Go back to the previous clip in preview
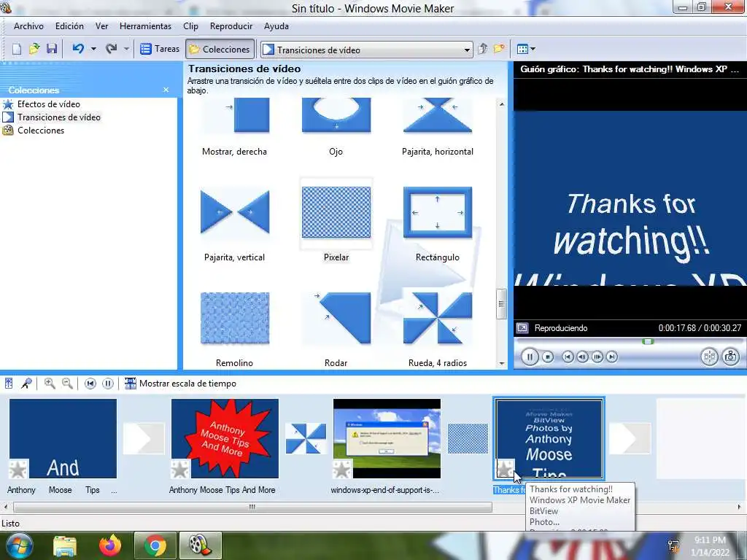This screenshot has height=560, width=747. tap(568, 357)
